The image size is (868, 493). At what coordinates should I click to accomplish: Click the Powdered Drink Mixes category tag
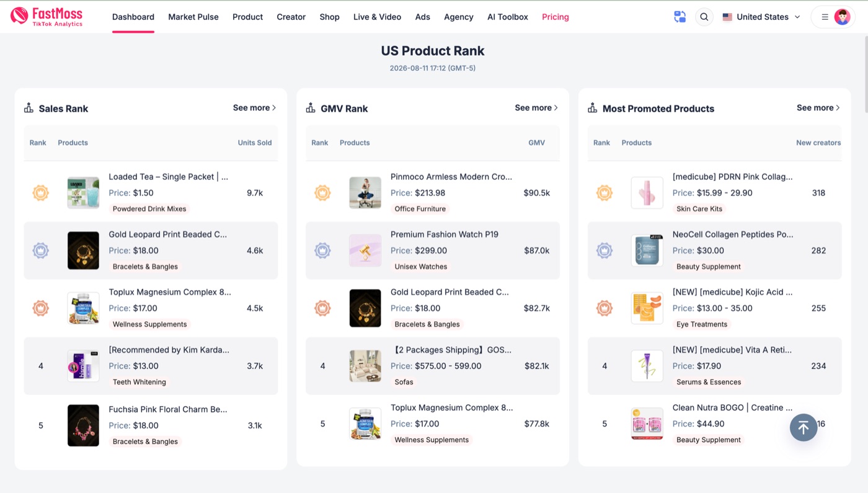pyautogui.click(x=149, y=209)
